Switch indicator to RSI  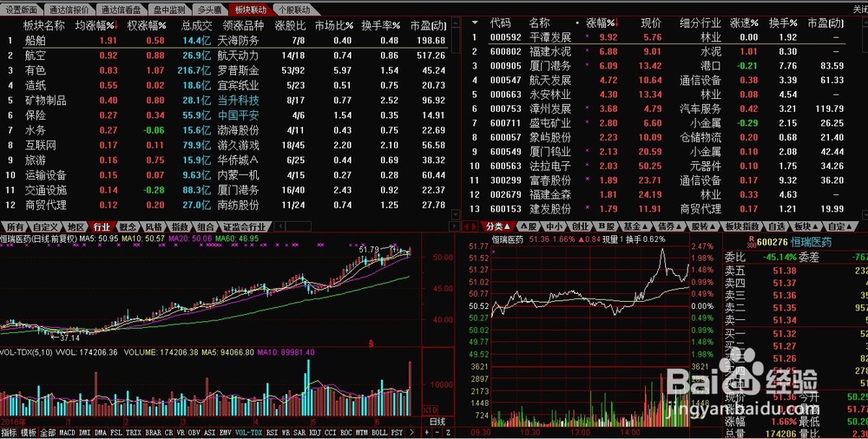click(272, 433)
